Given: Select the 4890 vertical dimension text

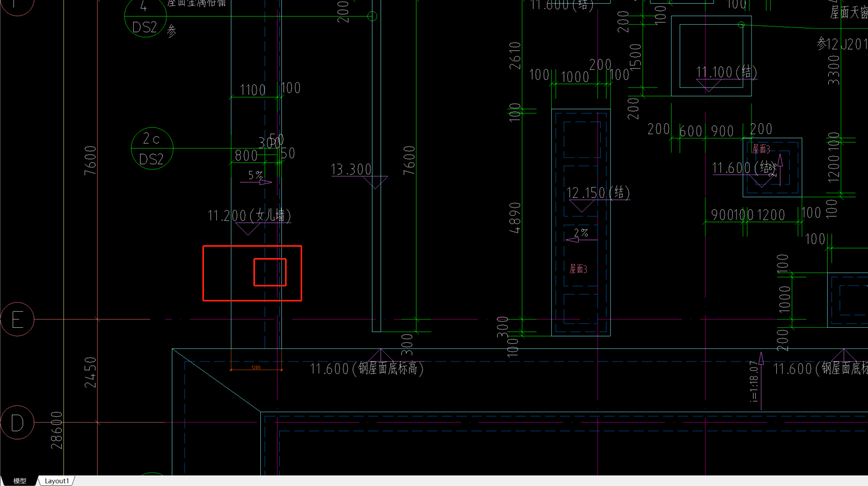Looking at the screenshot, I should [x=515, y=218].
